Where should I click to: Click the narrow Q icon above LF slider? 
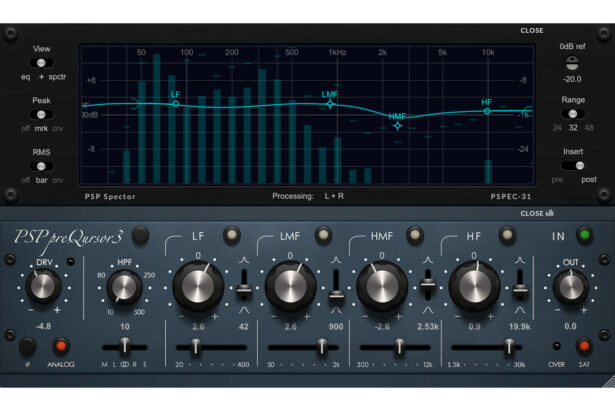tap(244, 260)
